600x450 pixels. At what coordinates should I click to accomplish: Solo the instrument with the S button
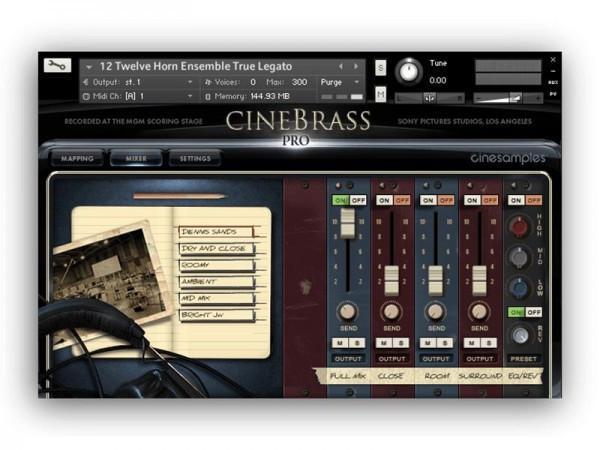tap(380, 68)
